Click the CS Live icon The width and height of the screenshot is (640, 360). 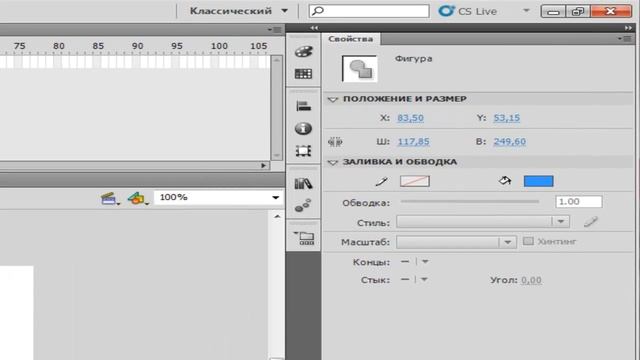point(446,11)
